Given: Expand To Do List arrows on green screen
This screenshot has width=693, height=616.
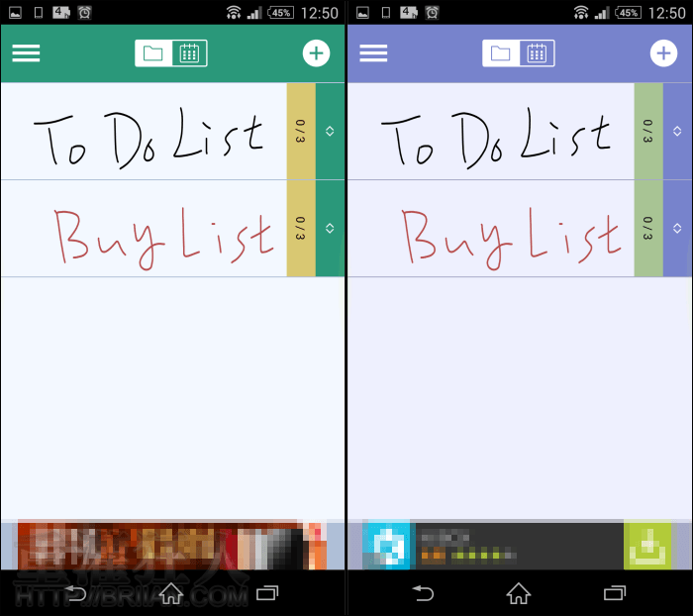Looking at the screenshot, I should click(x=330, y=132).
